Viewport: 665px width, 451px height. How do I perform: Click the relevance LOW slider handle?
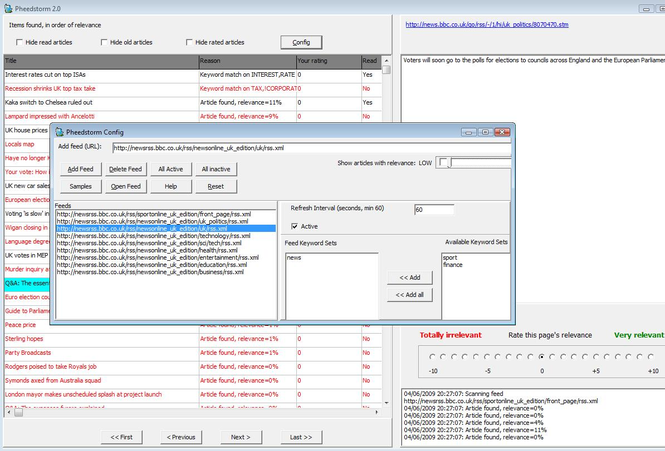pyautogui.click(x=444, y=162)
